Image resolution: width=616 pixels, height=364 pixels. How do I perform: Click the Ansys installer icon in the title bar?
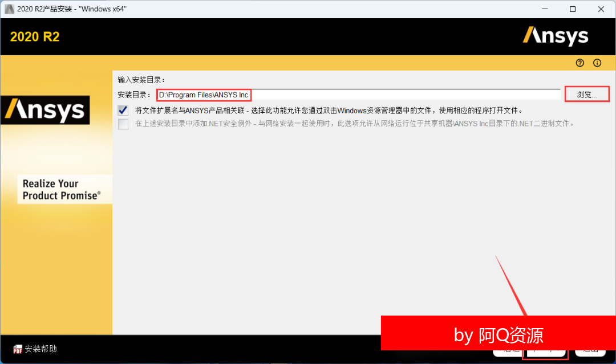click(x=10, y=9)
